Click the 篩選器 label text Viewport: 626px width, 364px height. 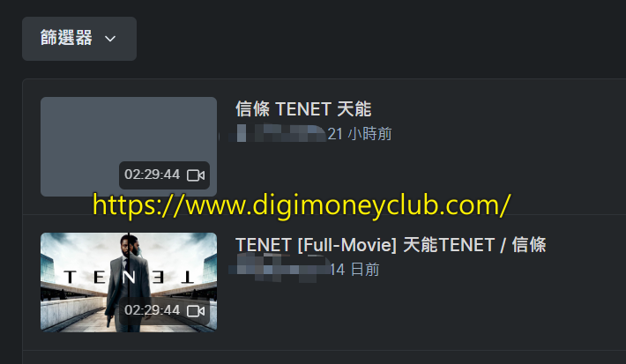click(x=66, y=38)
